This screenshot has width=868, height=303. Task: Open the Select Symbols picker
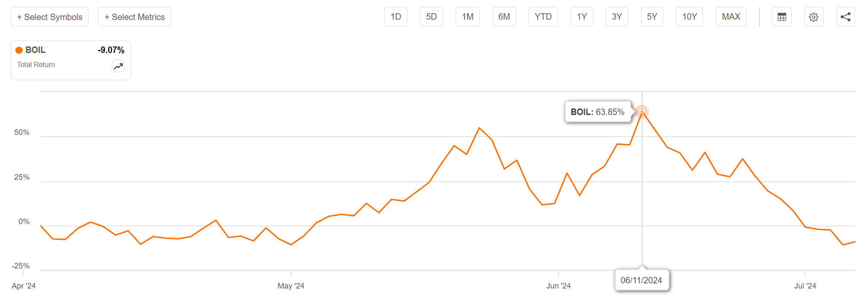50,17
